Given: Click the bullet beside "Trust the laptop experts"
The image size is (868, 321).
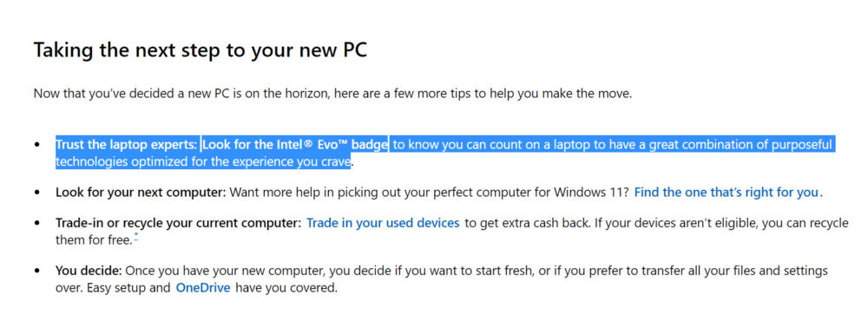Looking at the screenshot, I should (x=37, y=145).
